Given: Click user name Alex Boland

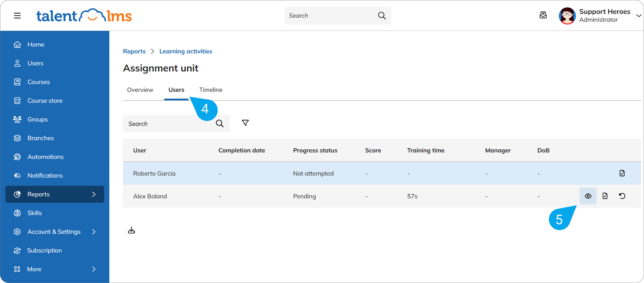Looking at the screenshot, I should pos(150,196).
